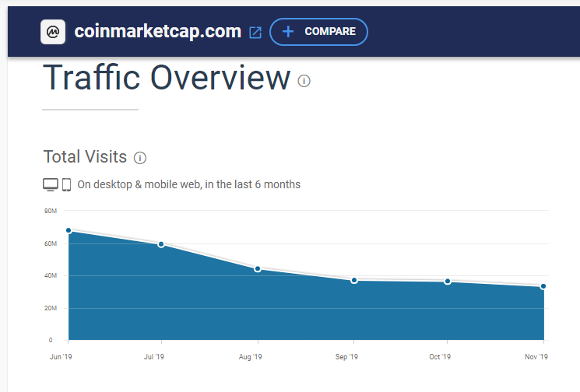Click the Compare button
The height and width of the screenshot is (392, 580).
click(x=319, y=32)
